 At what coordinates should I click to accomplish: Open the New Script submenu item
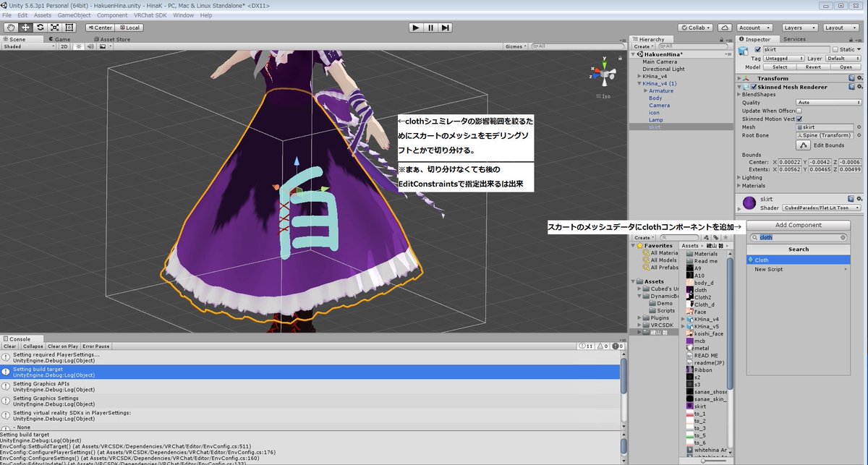point(798,269)
